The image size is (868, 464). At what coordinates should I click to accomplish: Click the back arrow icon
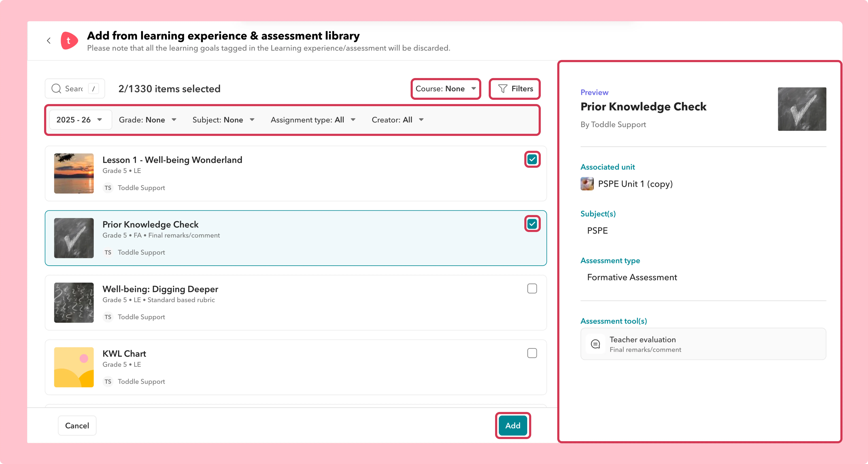49,41
